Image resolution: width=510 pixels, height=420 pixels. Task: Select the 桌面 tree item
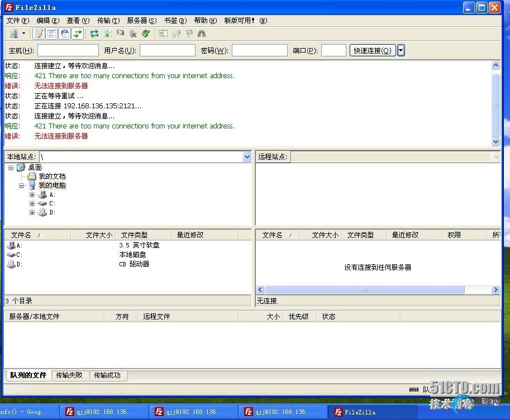(x=35, y=168)
